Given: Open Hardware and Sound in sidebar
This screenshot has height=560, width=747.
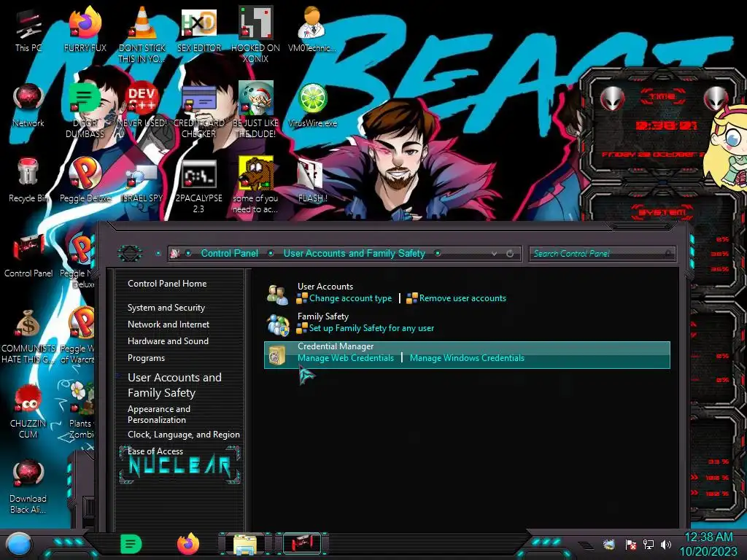Looking at the screenshot, I should [x=168, y=341].
